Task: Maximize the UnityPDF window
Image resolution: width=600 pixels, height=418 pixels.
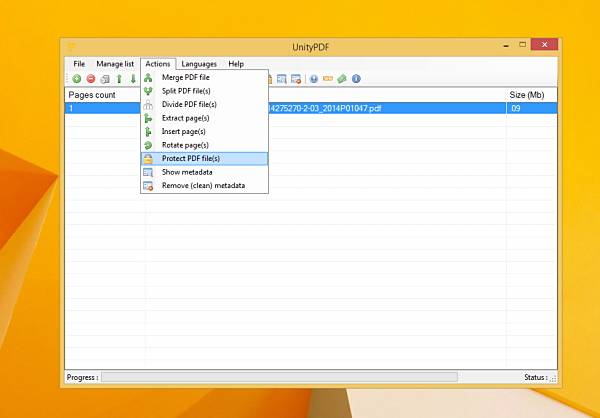Action: tap(522, 45)
